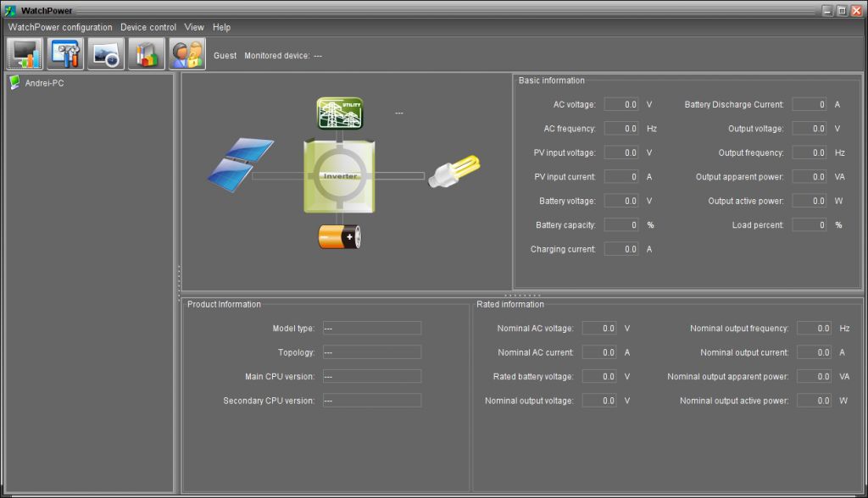Select the Andrei-PC computer icon in tree

pyautogui.click(x=14, y=82)
